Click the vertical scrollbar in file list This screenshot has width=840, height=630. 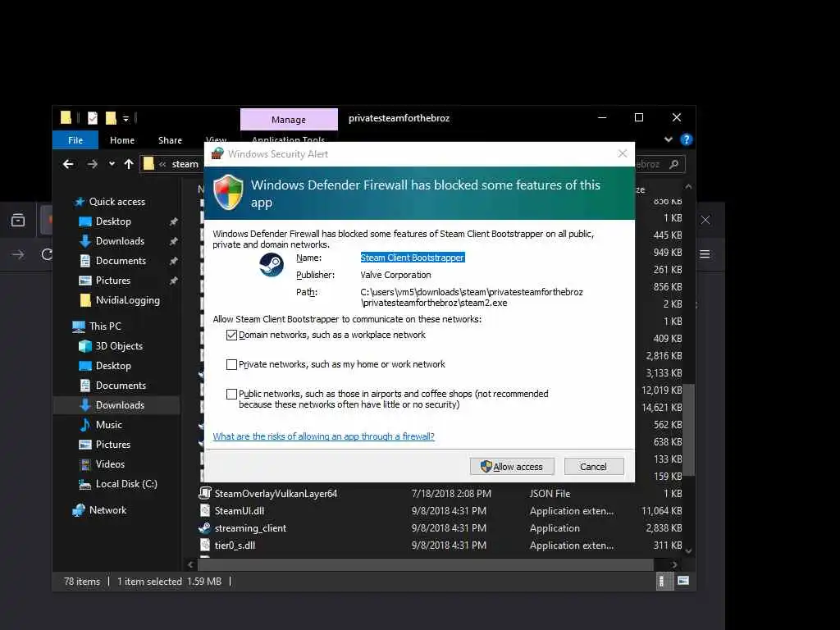[689, 430]
